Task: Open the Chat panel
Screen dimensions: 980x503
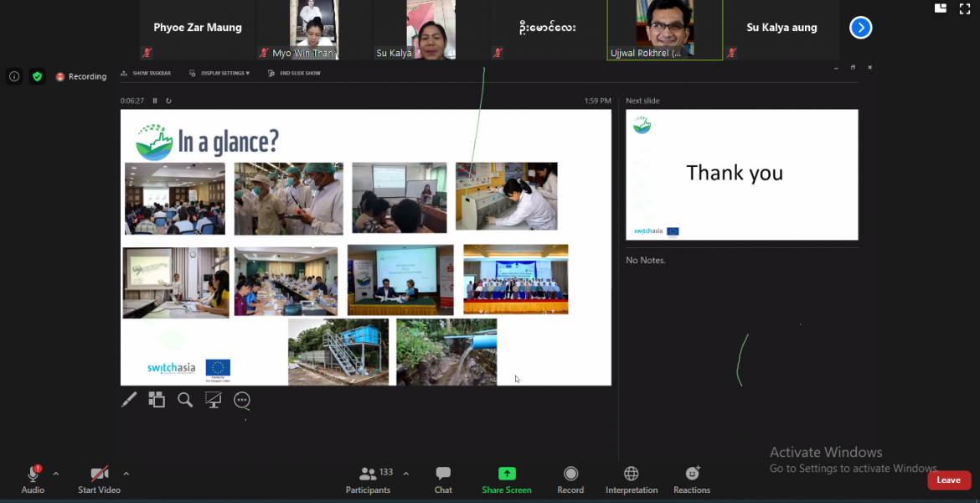Action: click(x=443, y=480)
